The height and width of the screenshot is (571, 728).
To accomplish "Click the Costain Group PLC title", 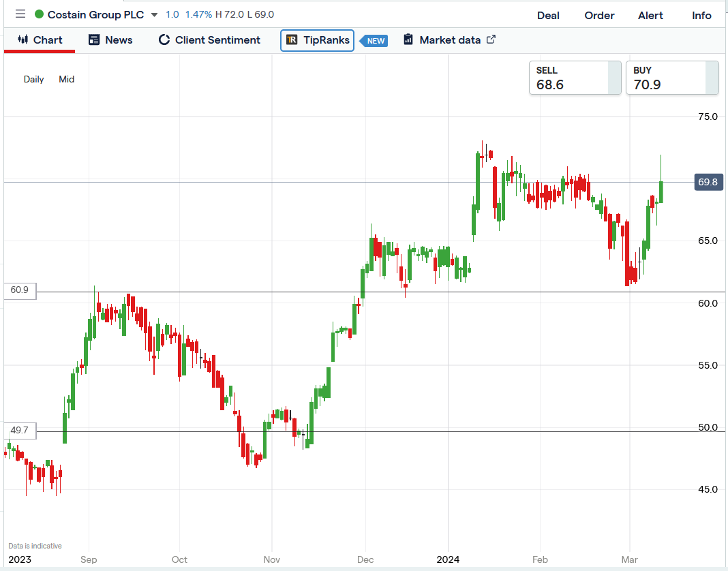I will point(95,14).
